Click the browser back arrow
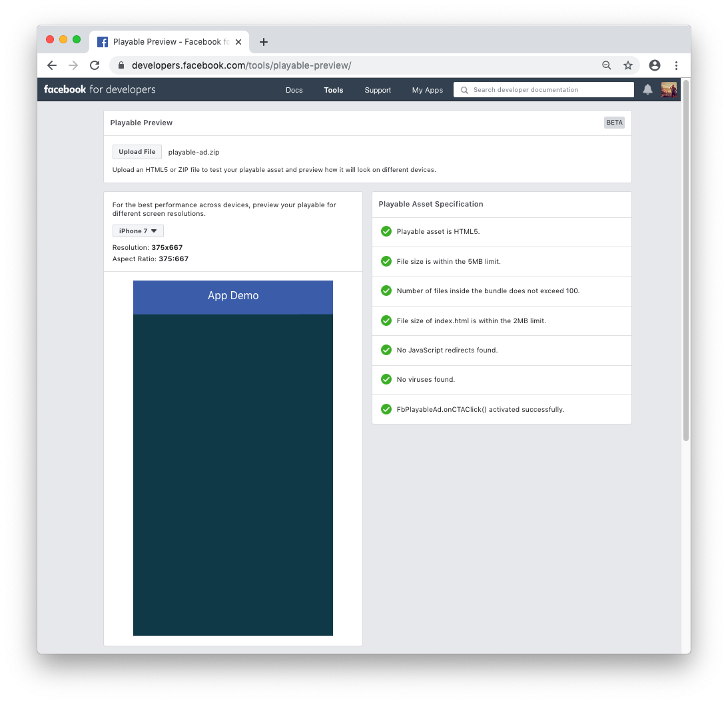This screenshot has width=728, height=703. click(x=52, y=65)
